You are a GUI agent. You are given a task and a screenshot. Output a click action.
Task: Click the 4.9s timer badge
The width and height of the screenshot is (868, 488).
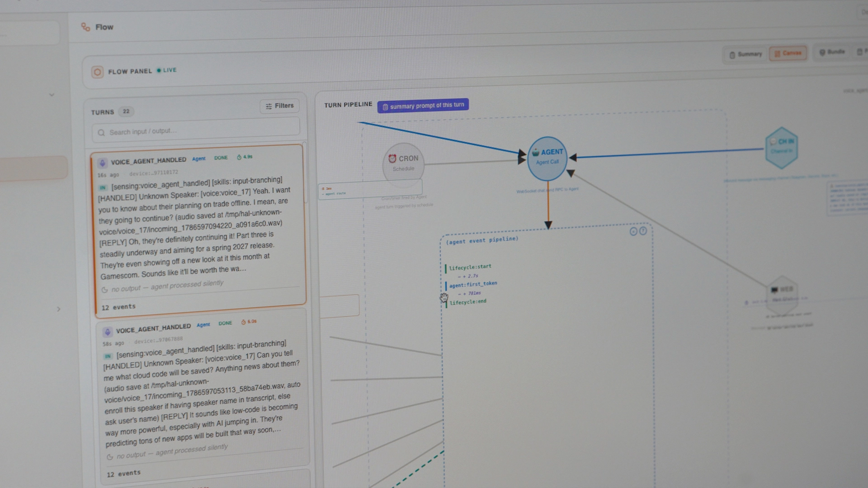point(245,157)
